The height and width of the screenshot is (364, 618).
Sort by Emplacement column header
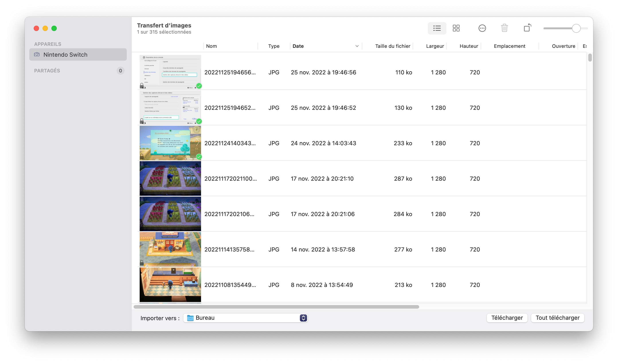(509, 46)
